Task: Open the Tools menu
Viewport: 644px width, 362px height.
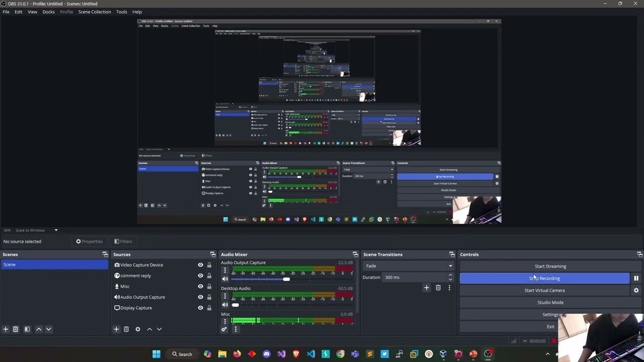Action: (x=121, y=12)
